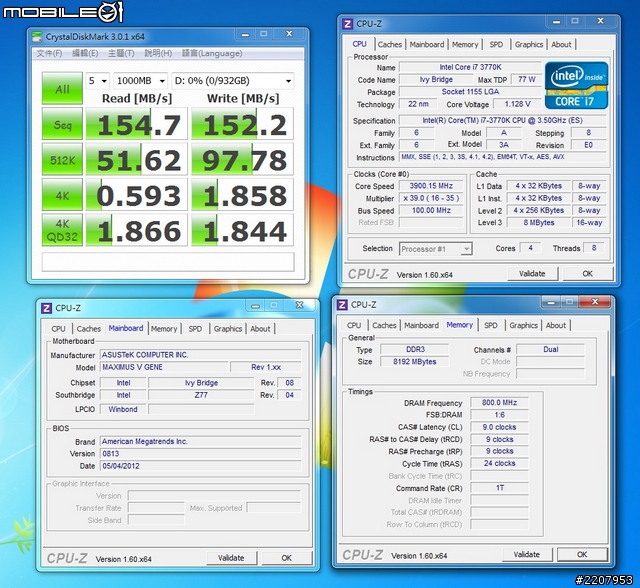Screen dimensions: 640x588
Task: Open About tab in CPU window
Action: pyautogui.click(x=562, y=44)
